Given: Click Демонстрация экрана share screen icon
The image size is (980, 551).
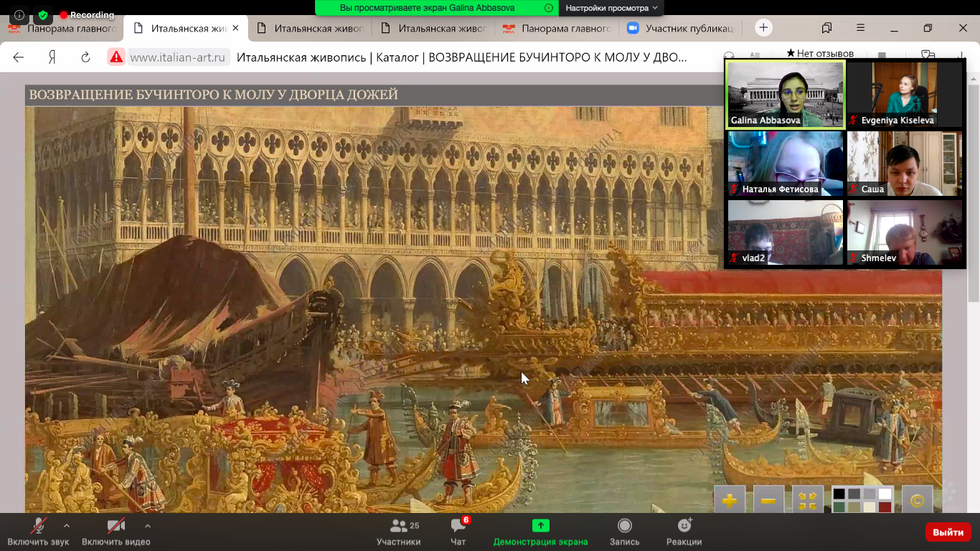Looking at the screenshot, I should [x=540, y=526].
